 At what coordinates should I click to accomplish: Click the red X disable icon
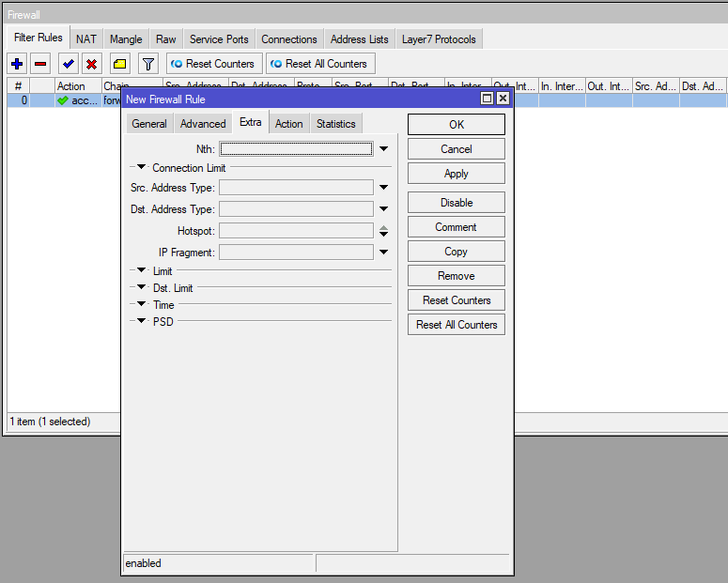(x=91, y=64)
